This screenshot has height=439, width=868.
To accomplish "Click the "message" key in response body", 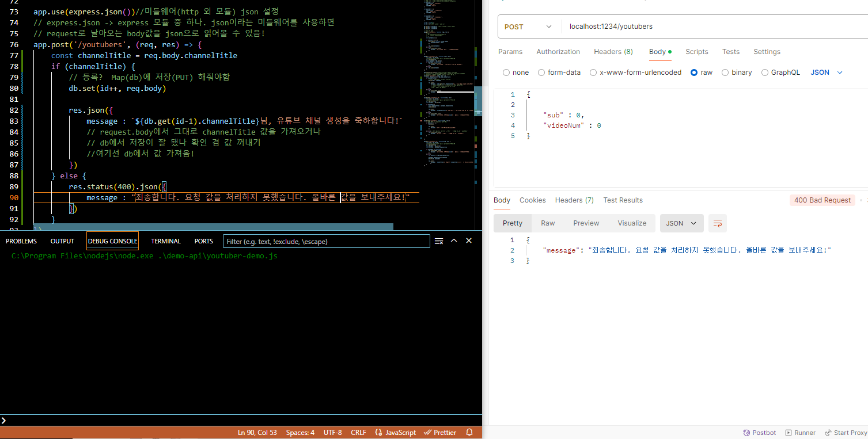I will [560, 250].
